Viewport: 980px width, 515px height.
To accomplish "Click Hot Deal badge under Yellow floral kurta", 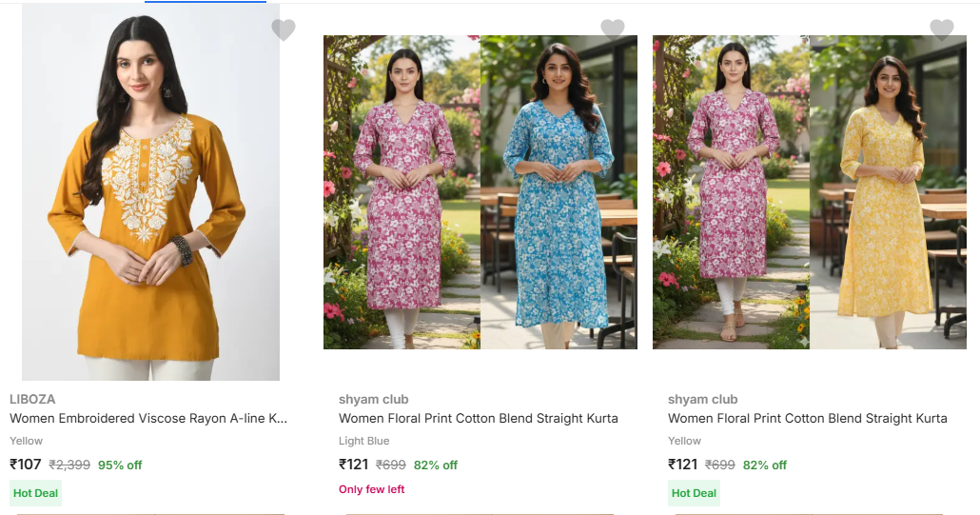I will tap(695, 493).
